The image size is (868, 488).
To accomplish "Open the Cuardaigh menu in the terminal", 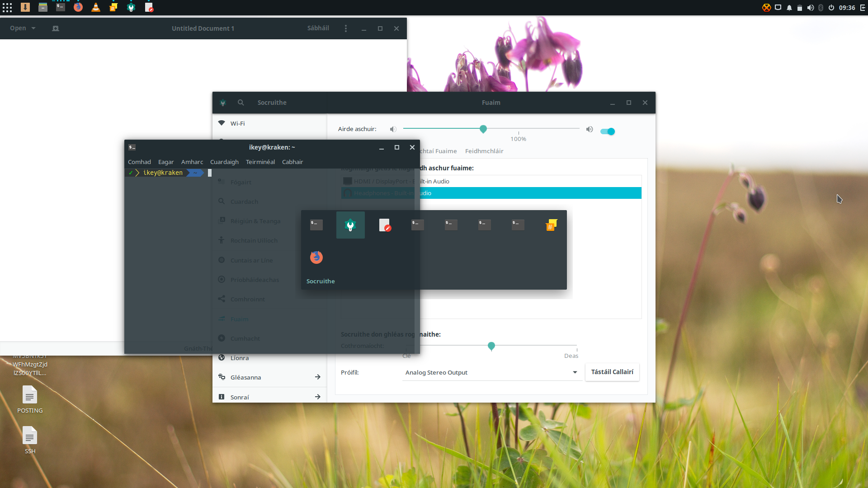I will point(224,162).
